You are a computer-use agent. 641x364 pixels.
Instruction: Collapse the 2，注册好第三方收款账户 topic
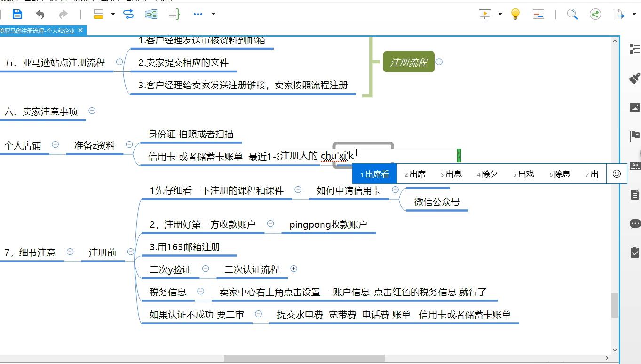tap(270, 223)
